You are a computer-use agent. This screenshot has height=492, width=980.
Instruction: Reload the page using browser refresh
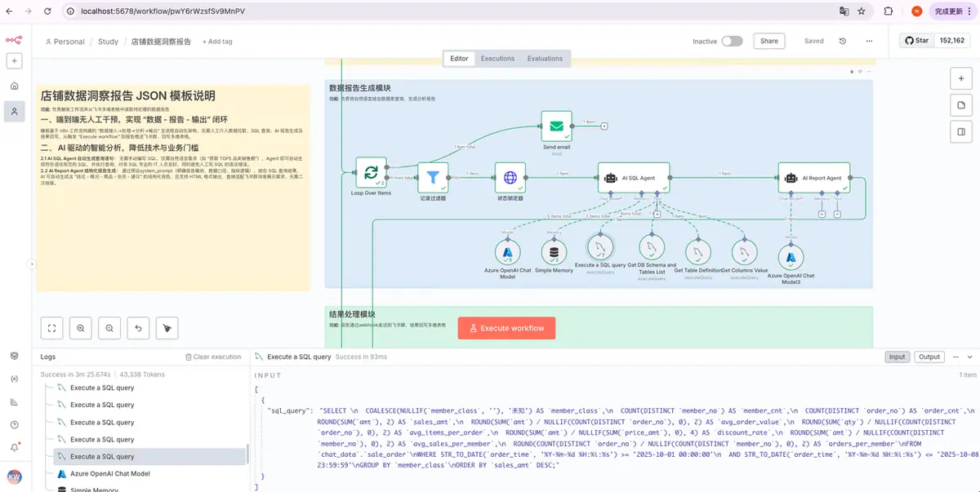47,11
